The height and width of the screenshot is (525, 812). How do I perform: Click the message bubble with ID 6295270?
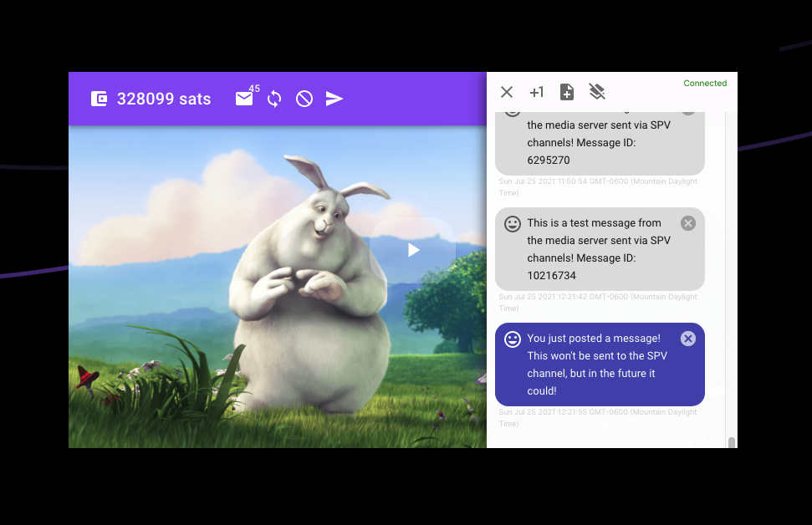[600, 144]
